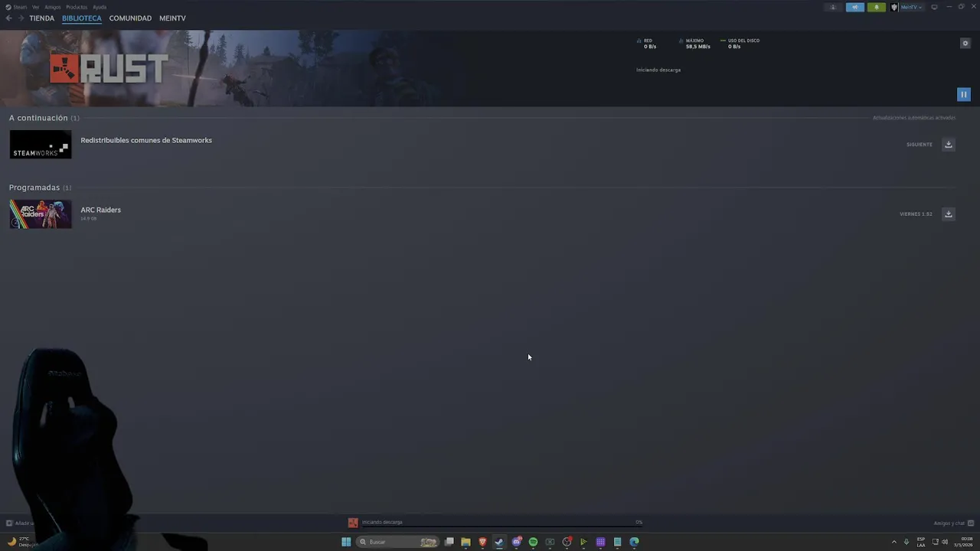Image resolution: width=980 pixels, height=551 pixels.
Task: Open Discord from the taskbar
Action: 516,542
